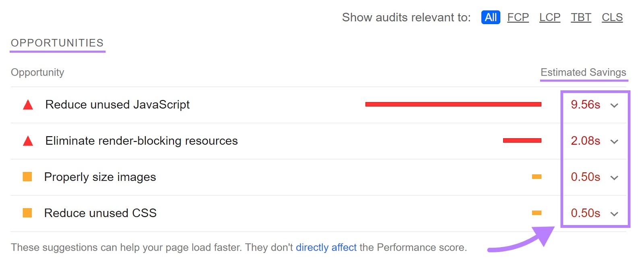Filter audits by LCP
Viewport: 644px width, 264px height.
(x=550, y=17)
